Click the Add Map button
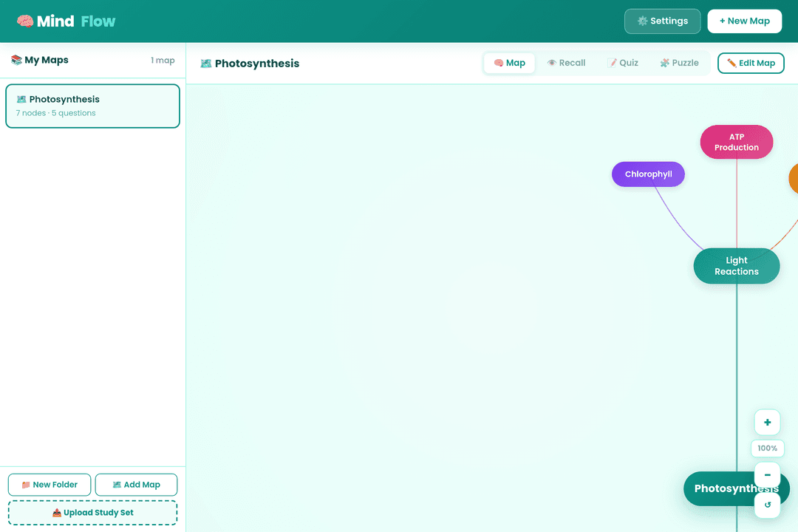This screenshot has height=532, width=798. click(x=136, y=485)
